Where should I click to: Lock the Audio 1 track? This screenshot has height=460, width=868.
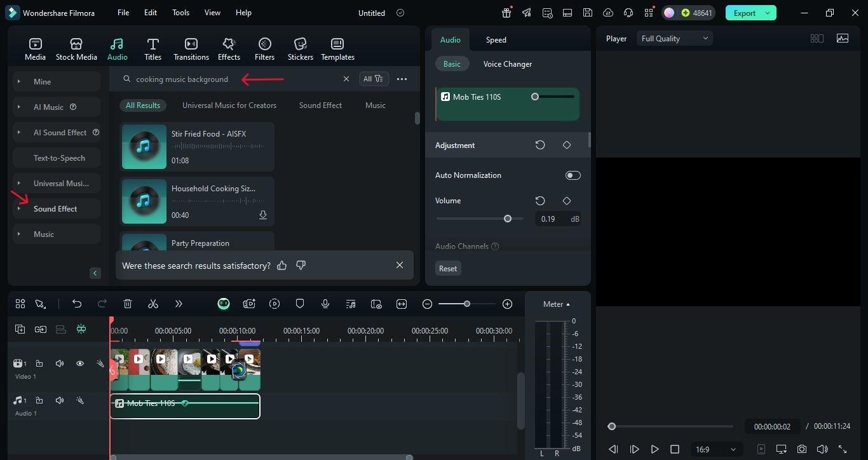[39, 400]
